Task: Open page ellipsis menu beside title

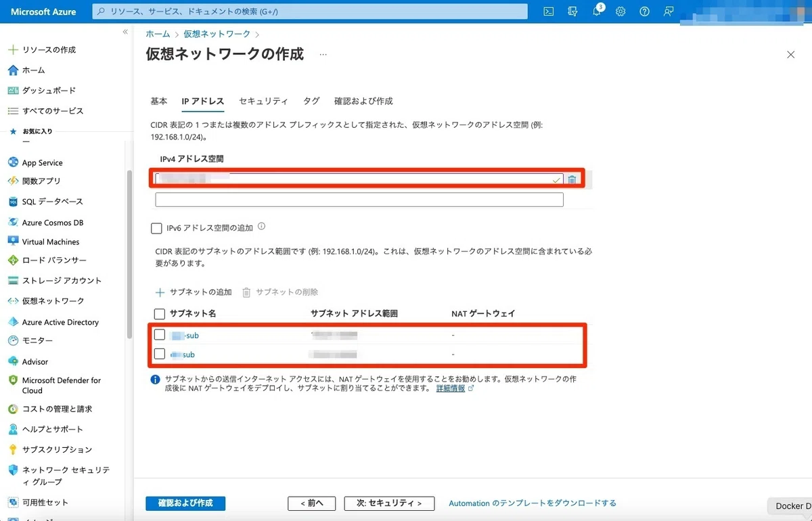Action: point(323,55)
